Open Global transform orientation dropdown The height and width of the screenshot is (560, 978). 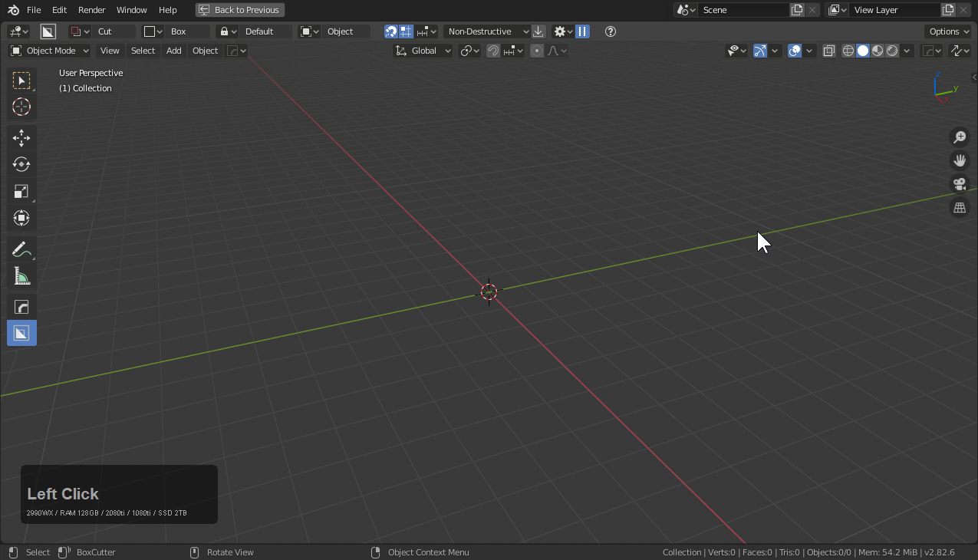pos(423,51)
